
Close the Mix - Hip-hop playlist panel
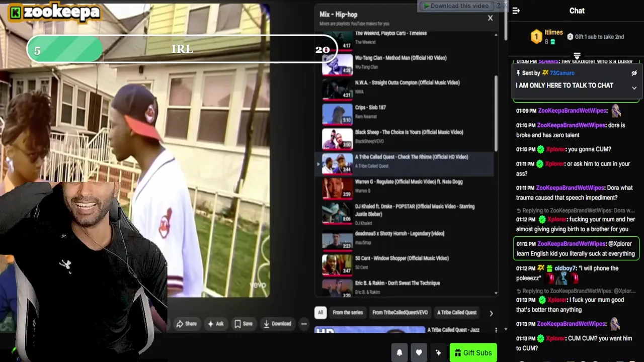coord(490,18)
